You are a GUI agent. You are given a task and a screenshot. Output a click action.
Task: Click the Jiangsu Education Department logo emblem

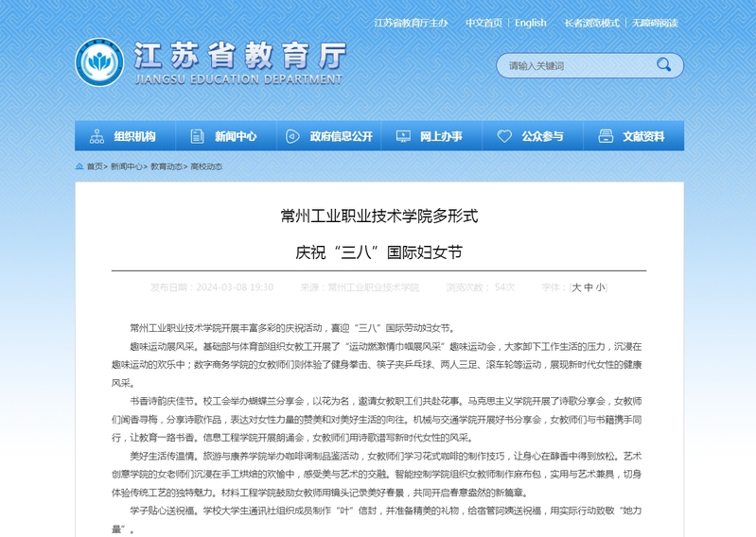tap(99, 62)
